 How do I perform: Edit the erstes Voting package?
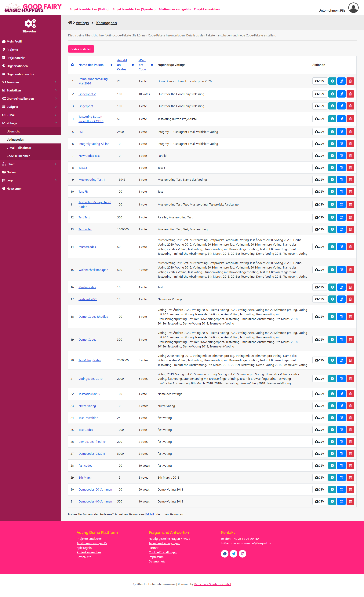click(x=341, y=406)
